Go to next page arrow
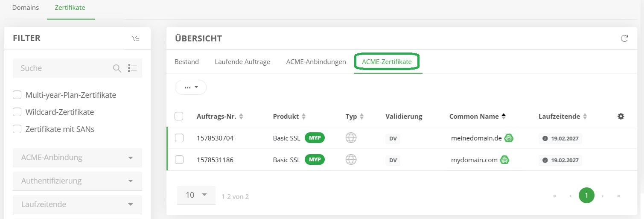 click(x=602, y=196)
